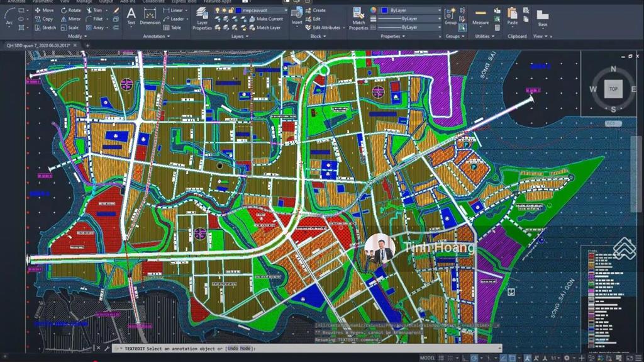
Task: Toggle layer lock padlock icon
Action: coord(231,10)
